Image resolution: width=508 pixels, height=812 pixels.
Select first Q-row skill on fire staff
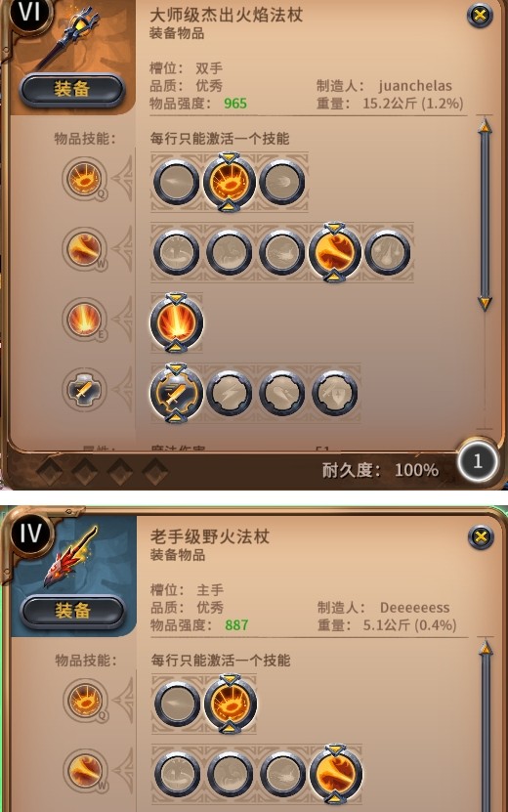click(x=177, y=183)
